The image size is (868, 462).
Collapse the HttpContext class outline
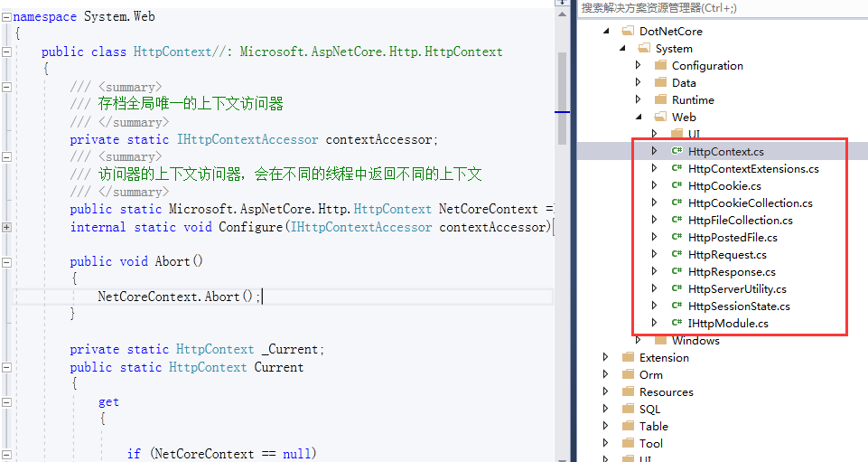(6, 52)
